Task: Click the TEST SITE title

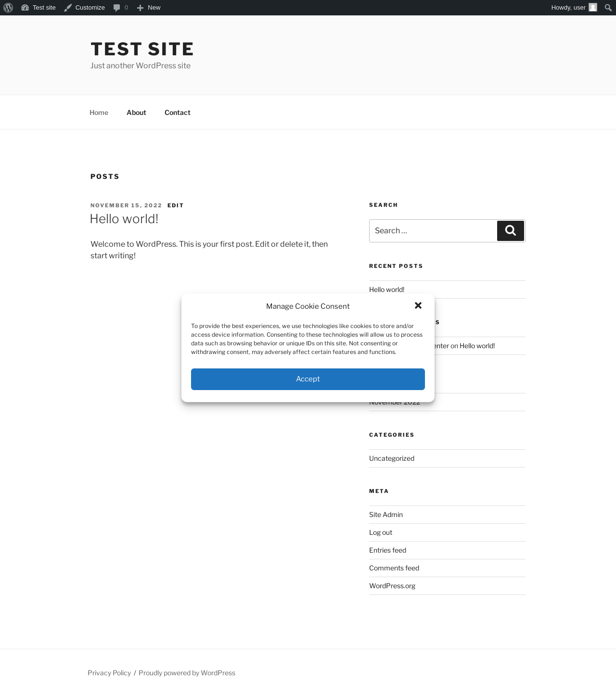Action: [142, 49]
